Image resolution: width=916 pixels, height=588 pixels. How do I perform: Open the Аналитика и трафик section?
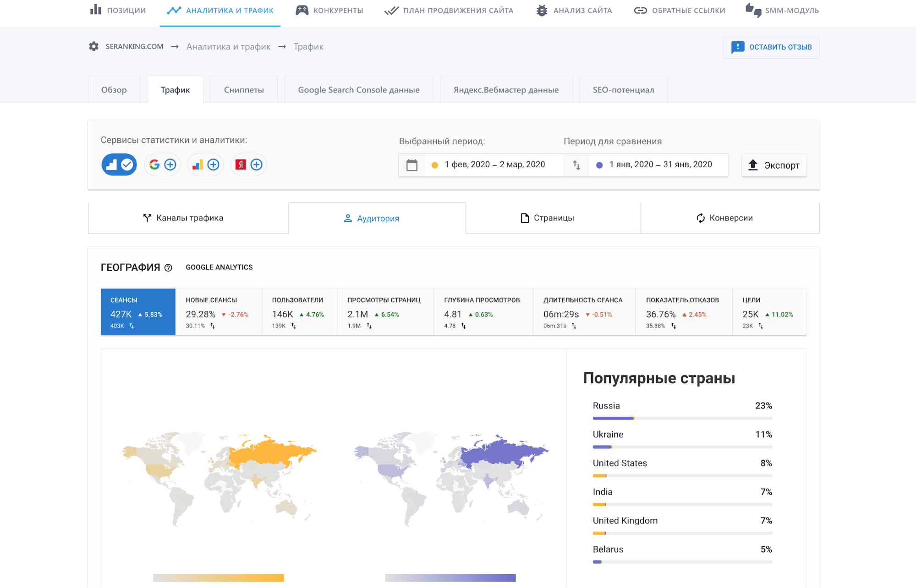coord(220,10)
